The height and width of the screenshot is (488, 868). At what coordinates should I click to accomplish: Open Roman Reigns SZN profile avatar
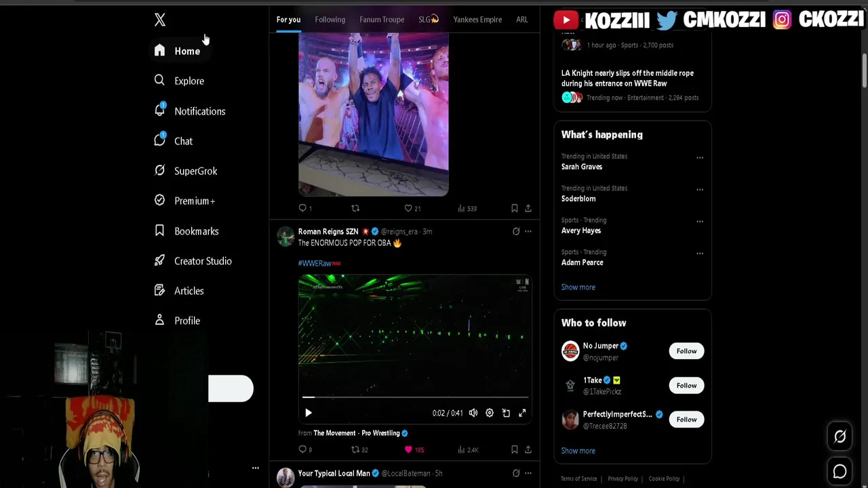point(285,237)
